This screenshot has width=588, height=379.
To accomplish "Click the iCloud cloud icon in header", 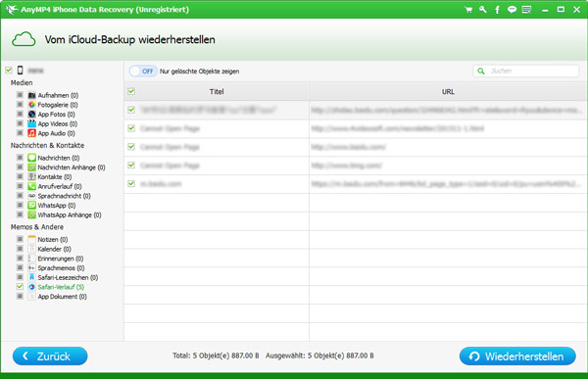I will [24, 39].
